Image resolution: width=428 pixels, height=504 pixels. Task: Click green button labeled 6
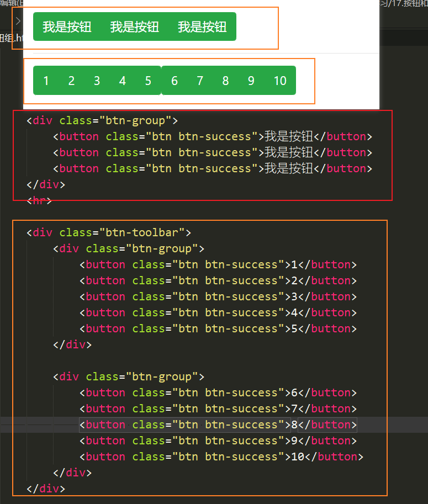[x=175, y=81]
